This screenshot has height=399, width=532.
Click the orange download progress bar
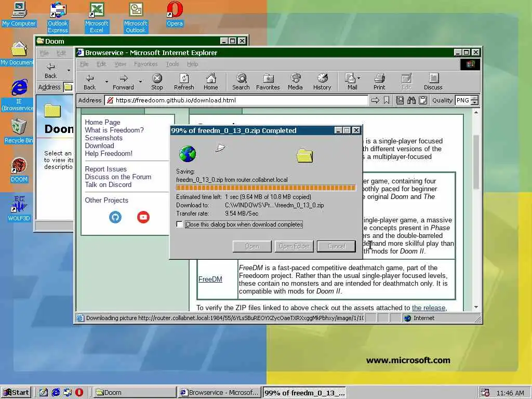coord(265,188)
